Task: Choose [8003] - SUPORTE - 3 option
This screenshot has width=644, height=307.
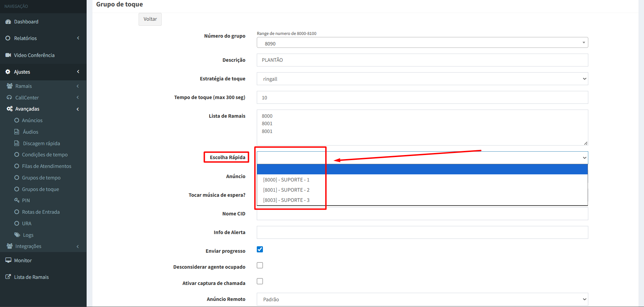Action: pyautogui.click(x=286, y=200)
